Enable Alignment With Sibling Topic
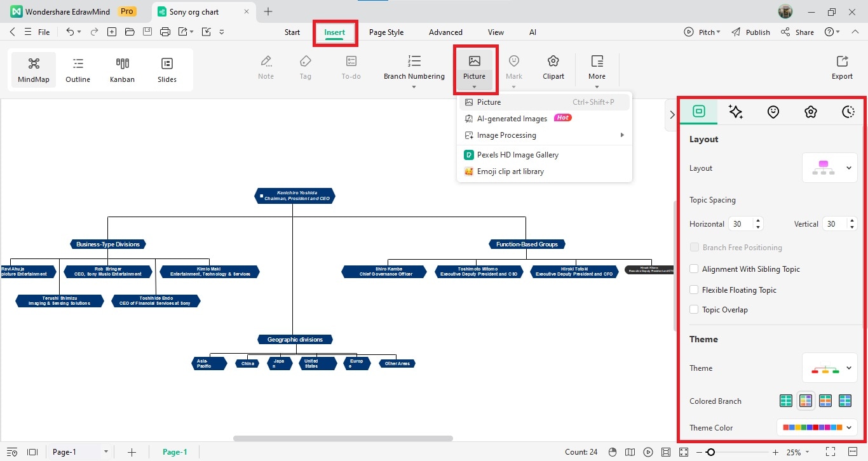 pyautogui.click(x=694, y=269)
